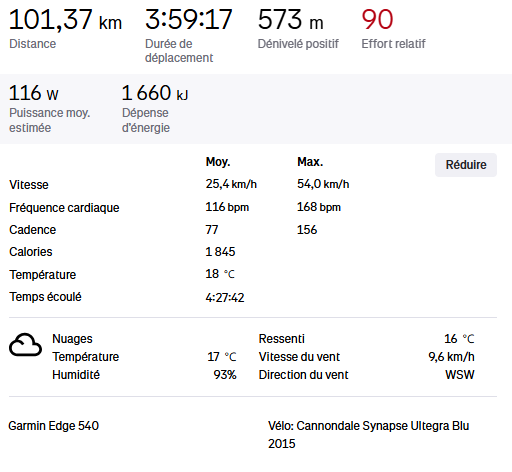
Task: Click the 1 660 kJ energy value
Action: click(x=155, y=93)
